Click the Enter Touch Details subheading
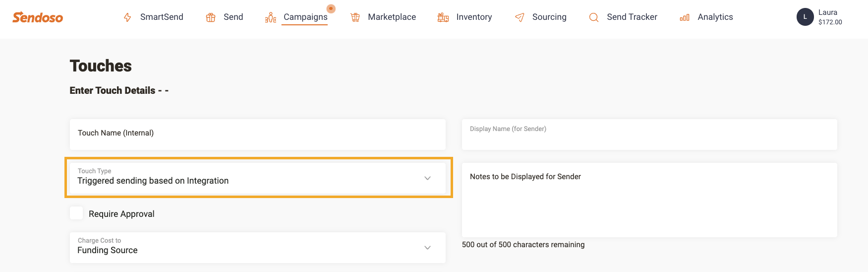 [119, 90]
